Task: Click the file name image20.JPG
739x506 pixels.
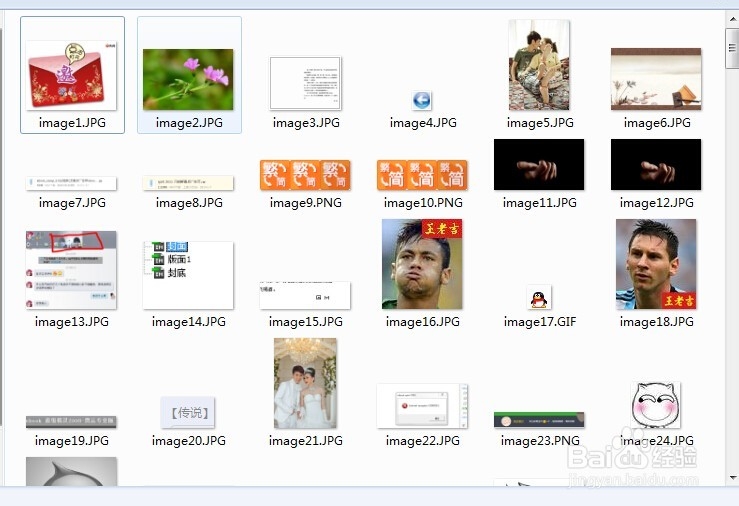Action: (189, 441)
